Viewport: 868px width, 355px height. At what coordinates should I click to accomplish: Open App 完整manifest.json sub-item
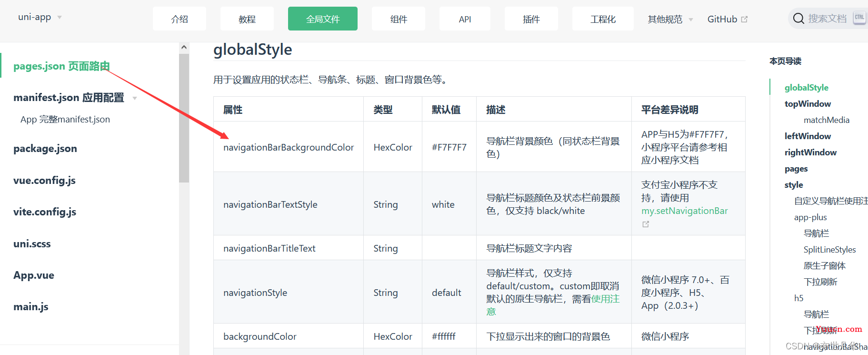point(65,119)
